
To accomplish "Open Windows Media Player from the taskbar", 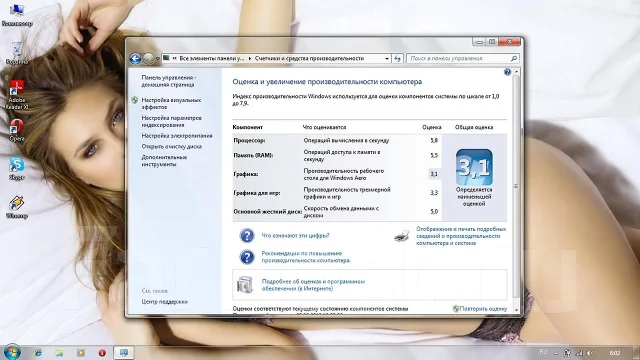I will pyautogui.click(x=81, y=353).
